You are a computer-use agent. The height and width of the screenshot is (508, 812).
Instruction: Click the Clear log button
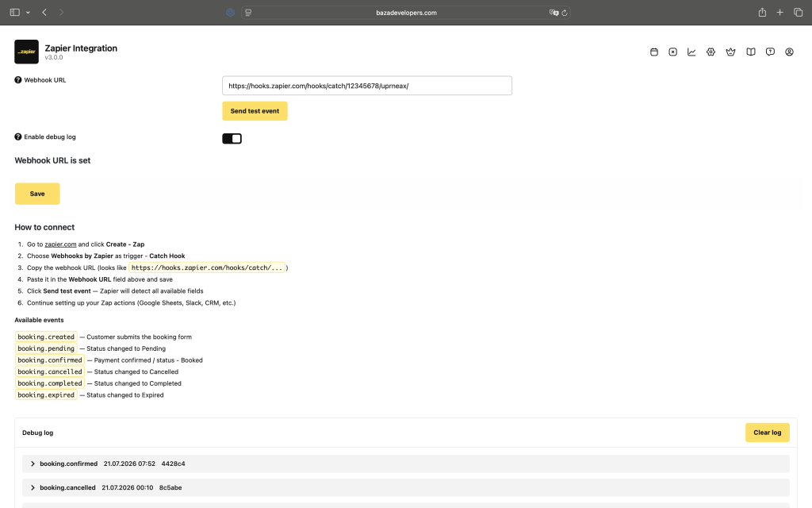click(x=768, y=433)
